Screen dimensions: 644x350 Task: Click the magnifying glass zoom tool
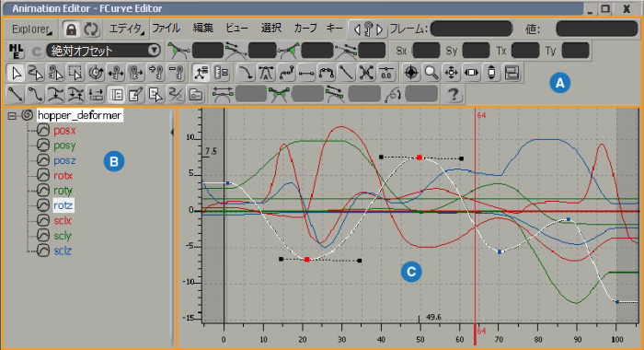coord(431,73)
